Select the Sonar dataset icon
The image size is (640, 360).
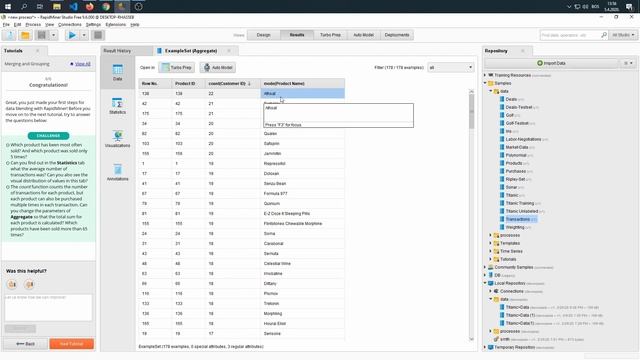[x=502, y=187]
